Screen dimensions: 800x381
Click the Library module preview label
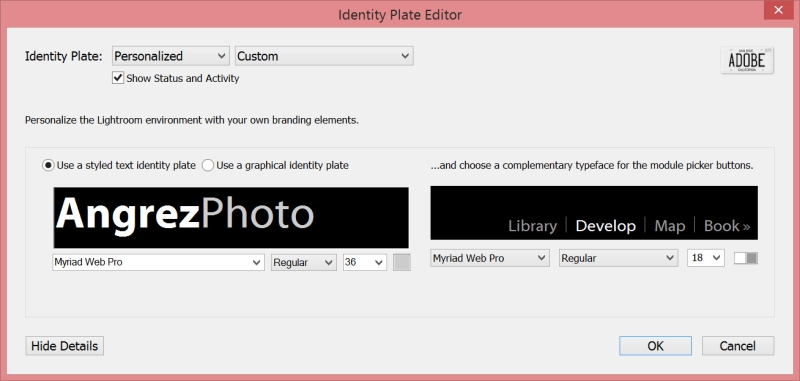pos(532,226)
